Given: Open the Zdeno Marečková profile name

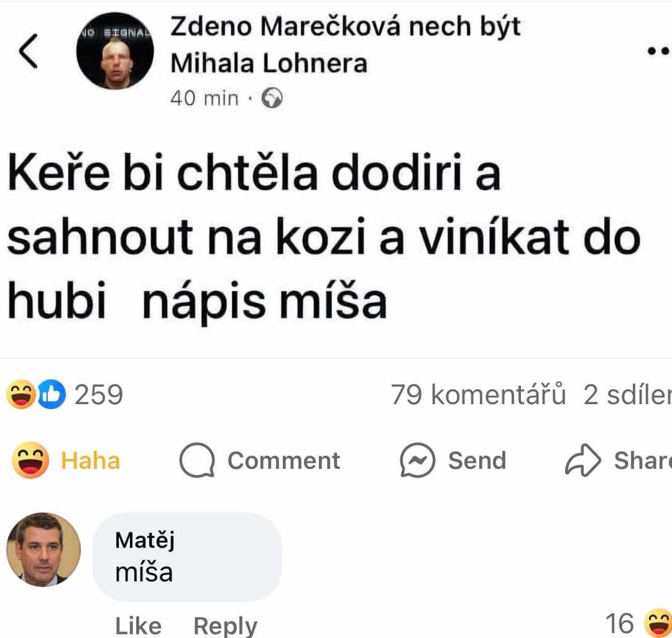Looking at the screenshot, I should click(x=345, y=27).
